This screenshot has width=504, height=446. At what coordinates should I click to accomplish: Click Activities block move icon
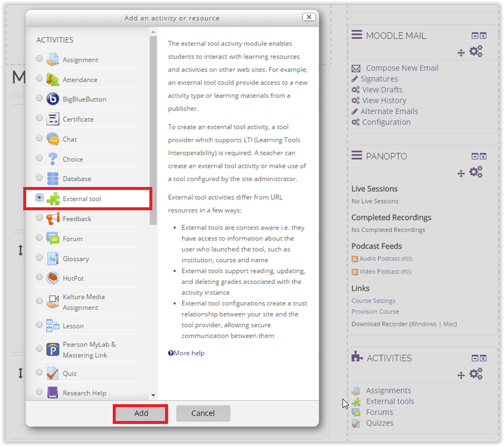[x=461, y=375]
